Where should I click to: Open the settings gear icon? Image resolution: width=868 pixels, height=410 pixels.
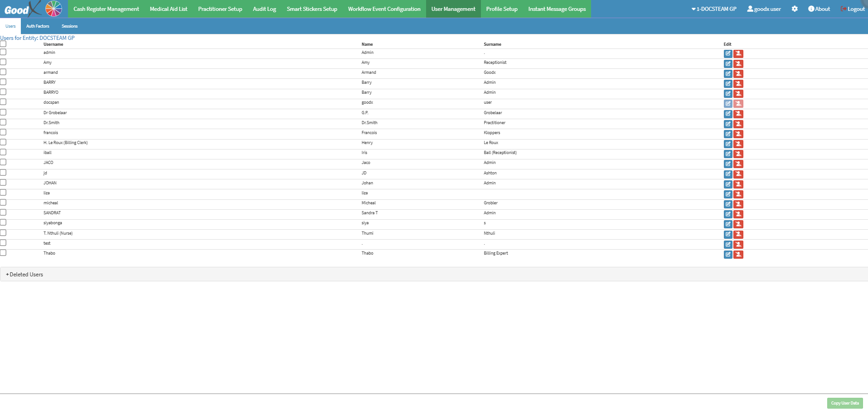[x=794, y=9]
